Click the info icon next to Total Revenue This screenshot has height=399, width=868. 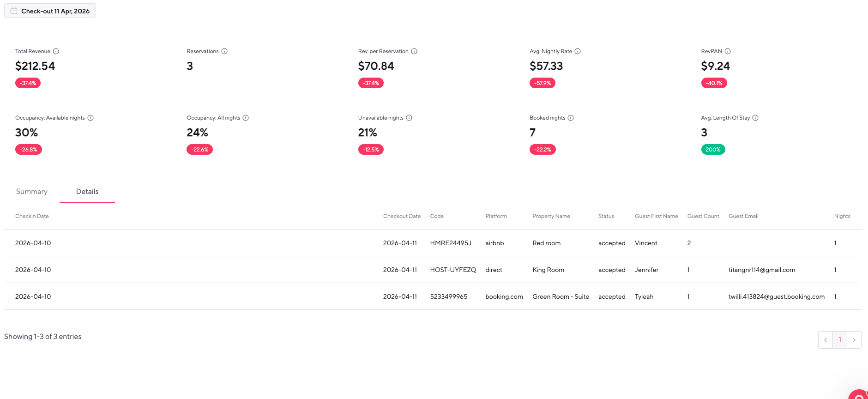click(x=56, y=51)
